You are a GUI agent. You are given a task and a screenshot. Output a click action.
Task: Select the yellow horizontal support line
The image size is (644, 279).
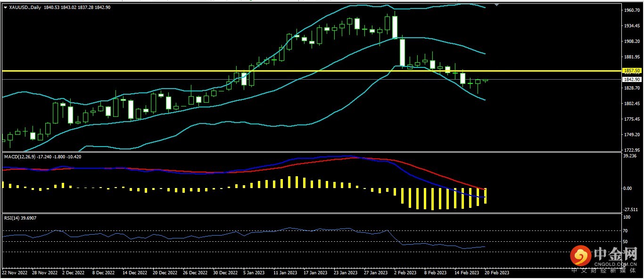click(x=283, y=71)
